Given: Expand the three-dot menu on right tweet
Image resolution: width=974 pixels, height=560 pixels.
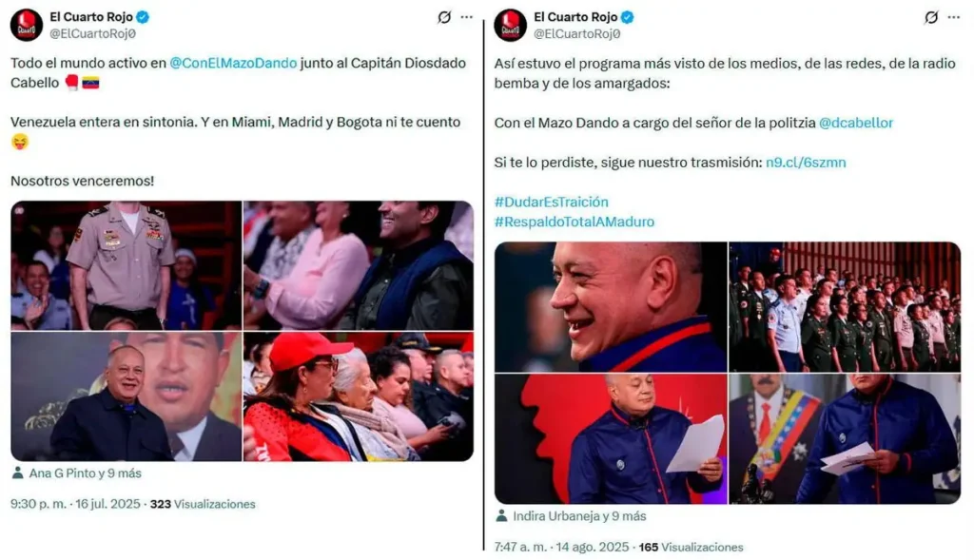Looking at the screenshot, I should [x=954, y=17].
